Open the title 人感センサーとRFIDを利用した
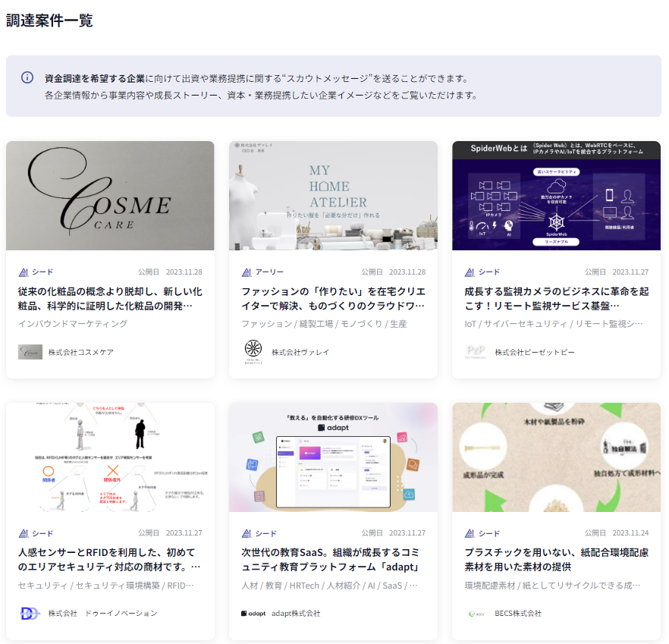Viewport: 669px width, 644px height. pos(109,560)
